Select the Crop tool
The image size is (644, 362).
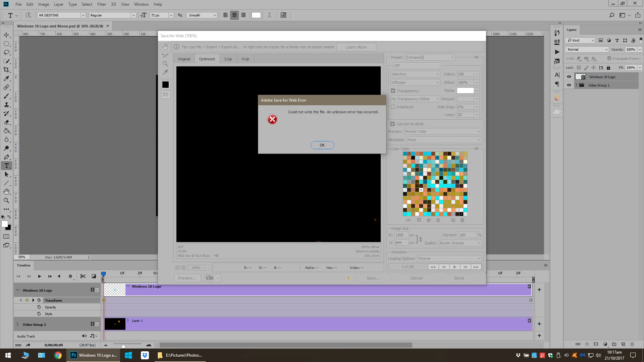pyautogui.click(x=6, y=70)
